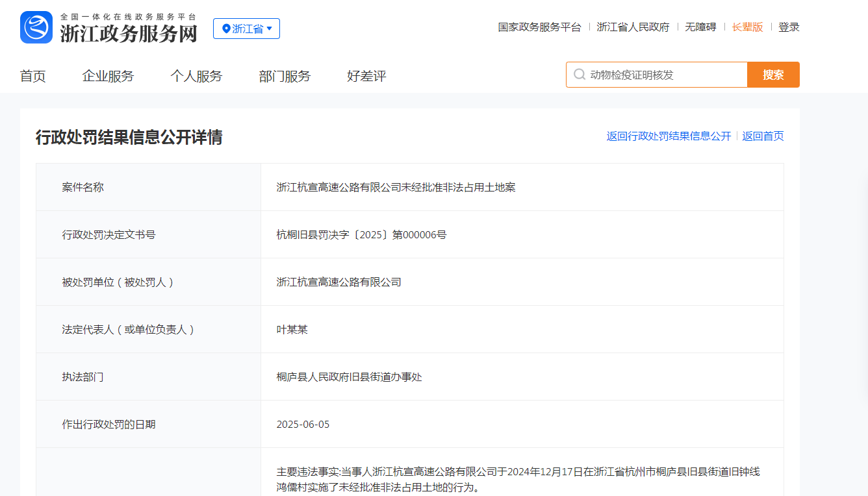
Task: Click the 被处罚单位（被处罚人） label
Action: [119, 282]
